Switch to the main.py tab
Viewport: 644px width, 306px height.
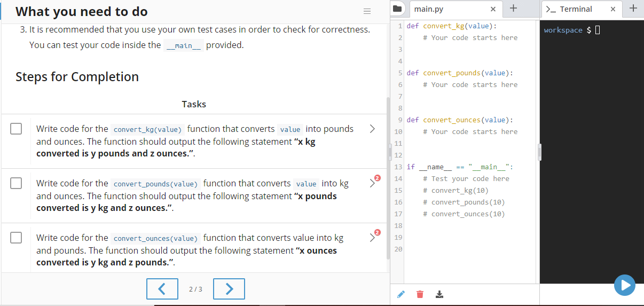tap(429, 9)
